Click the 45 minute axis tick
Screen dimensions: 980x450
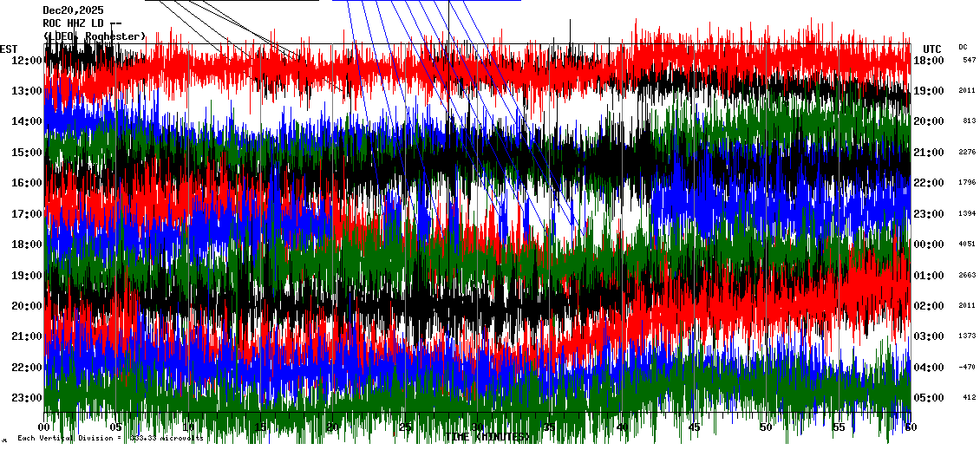[694, 428]
